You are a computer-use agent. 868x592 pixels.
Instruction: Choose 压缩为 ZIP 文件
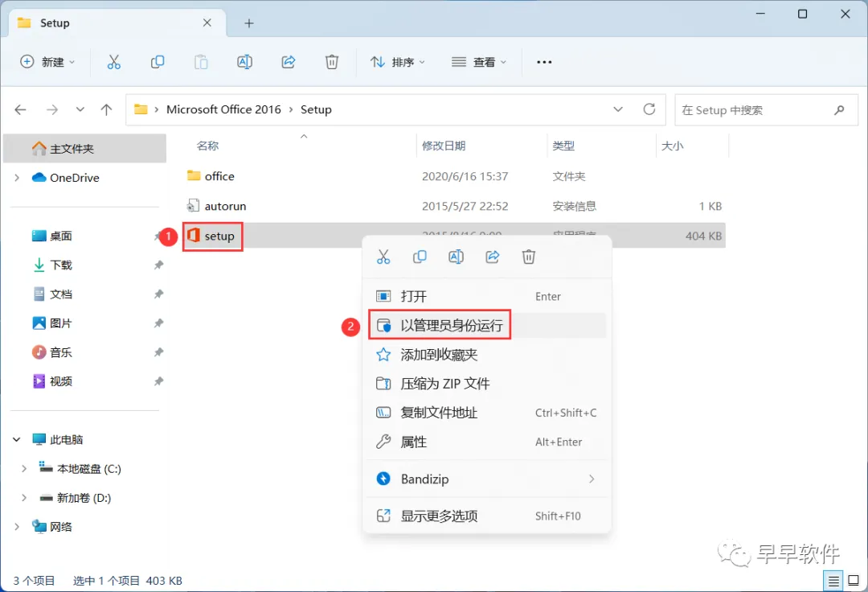pyautogui.click(x=487, y=384)
